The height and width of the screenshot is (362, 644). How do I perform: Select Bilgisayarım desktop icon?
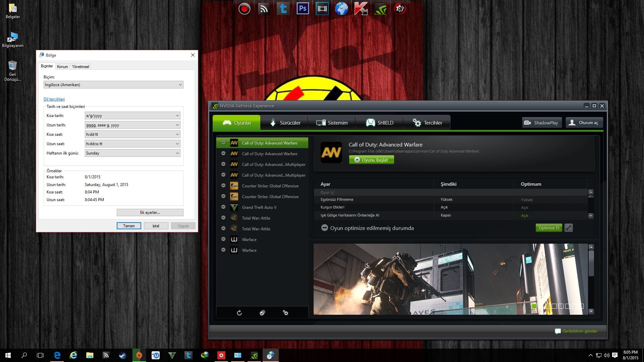pos(13,40)
